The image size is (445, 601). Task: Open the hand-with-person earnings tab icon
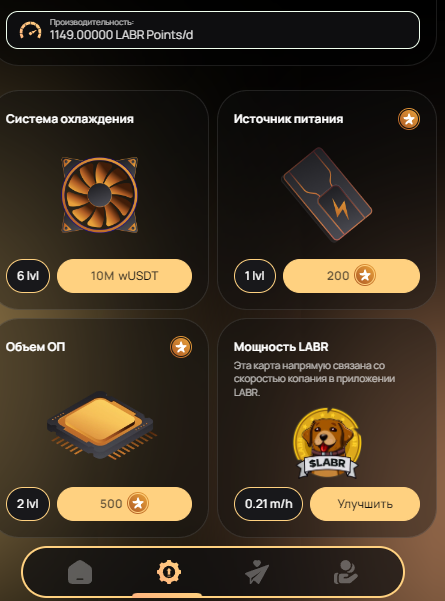pos(346,572)
